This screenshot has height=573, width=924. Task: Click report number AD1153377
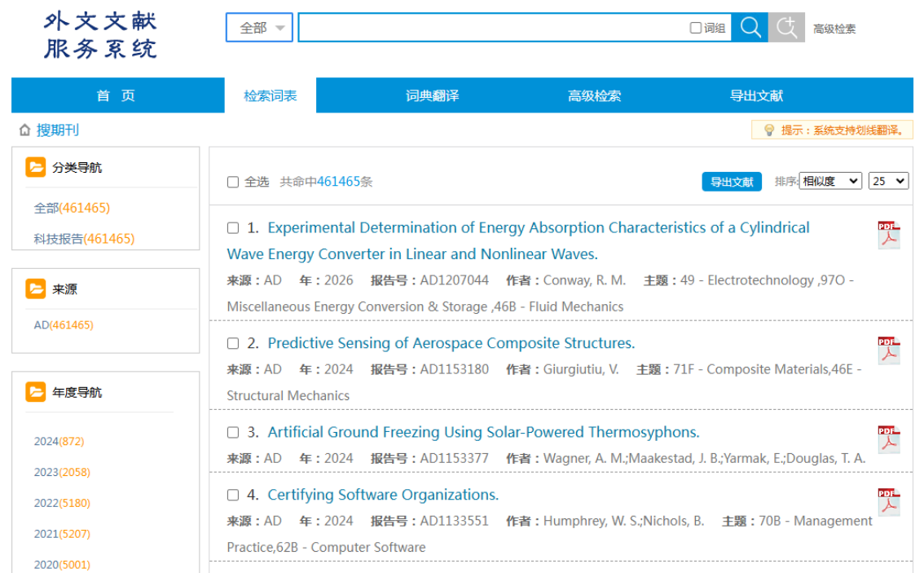pos(455,458)
